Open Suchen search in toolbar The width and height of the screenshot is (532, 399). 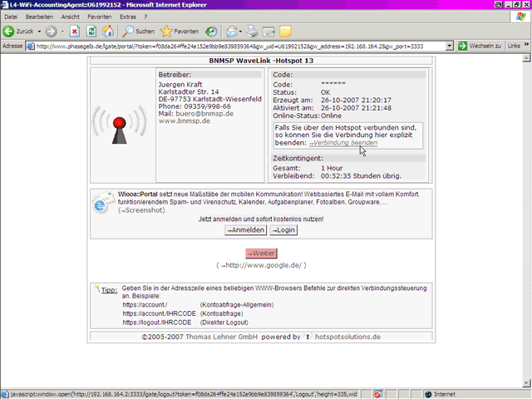click(x=138, y=32)
